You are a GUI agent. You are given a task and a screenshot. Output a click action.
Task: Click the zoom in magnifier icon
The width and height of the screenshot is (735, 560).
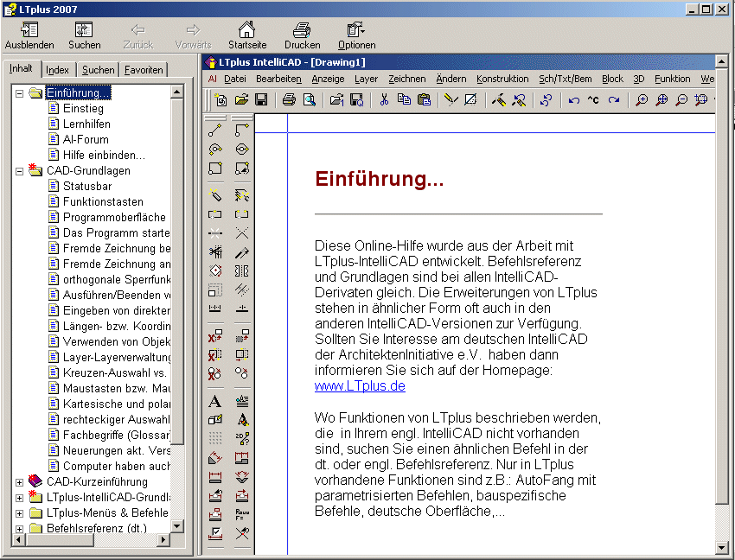pos(642,99)
